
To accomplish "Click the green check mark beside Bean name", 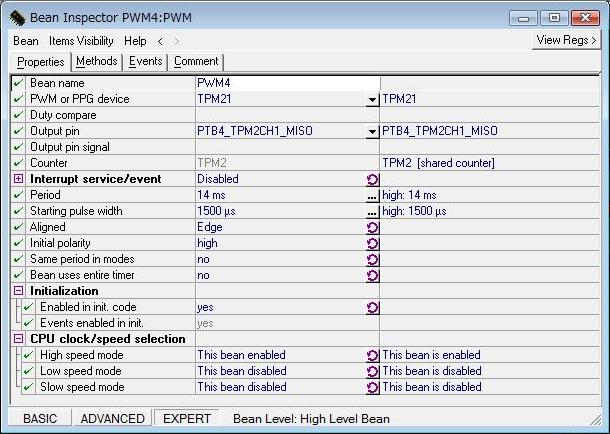I will coord(18,83).
